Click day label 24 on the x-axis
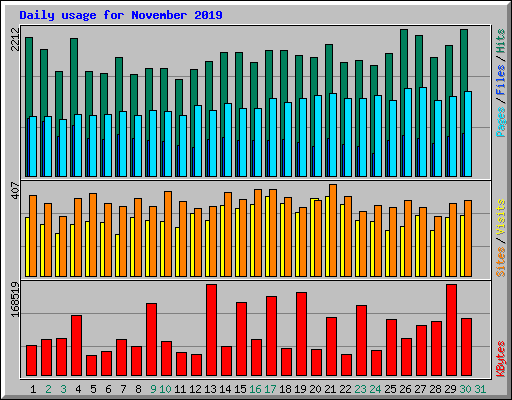This screenshot has height=400, width=512. click(375, 389)
